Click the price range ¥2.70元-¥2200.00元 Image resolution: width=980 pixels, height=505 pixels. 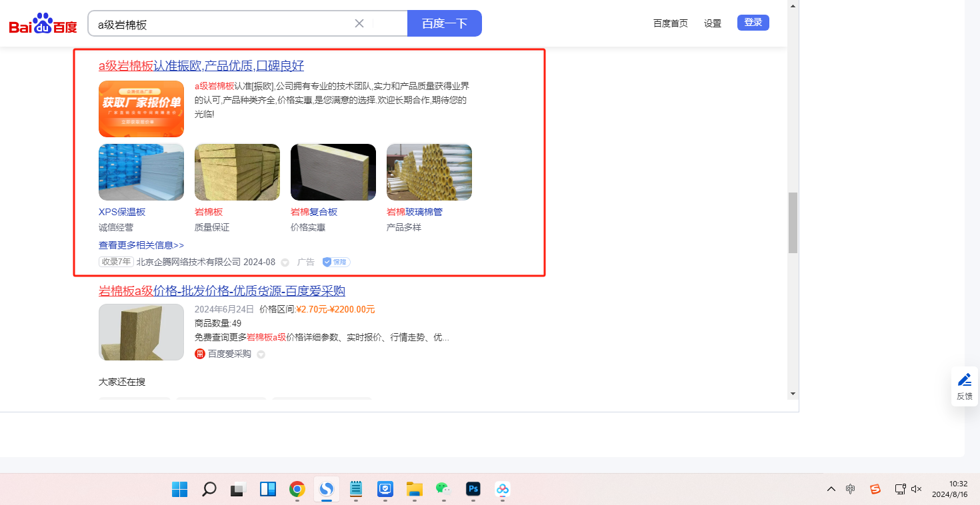(x=335, y=309)
